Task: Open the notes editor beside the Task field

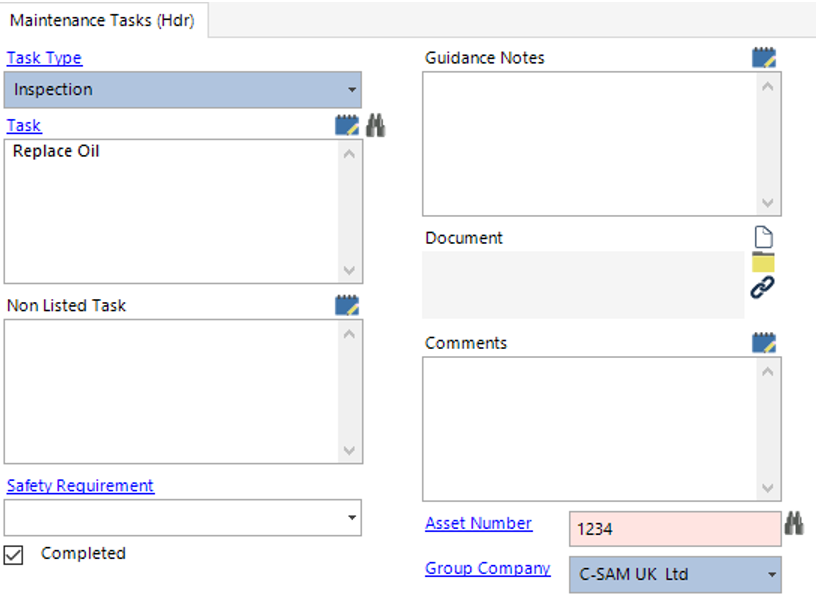Action: 345,124
